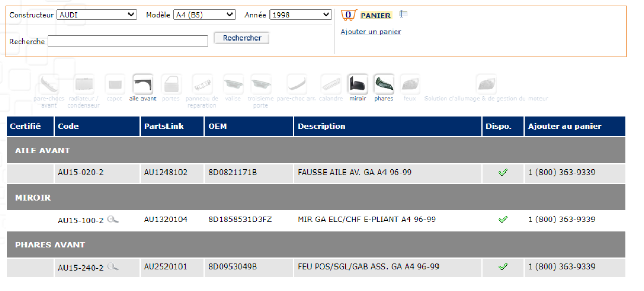Click the Rechercher button
Screen dimensions: 644x291
(x=242, y=38)
